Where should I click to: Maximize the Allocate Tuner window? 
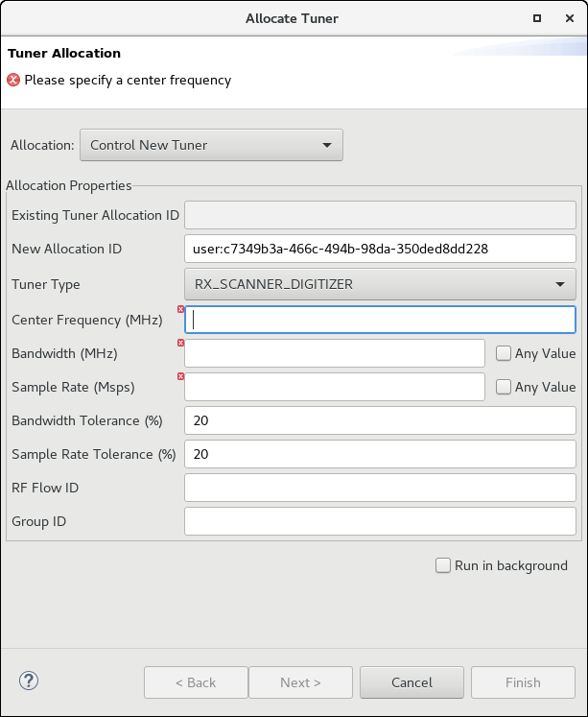point(536,18)
